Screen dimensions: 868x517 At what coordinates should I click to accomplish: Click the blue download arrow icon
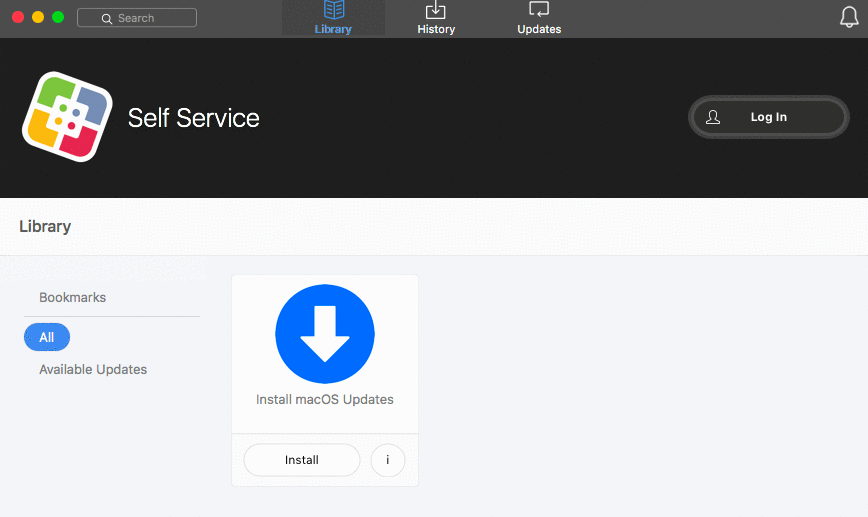[x=325, y=334]
